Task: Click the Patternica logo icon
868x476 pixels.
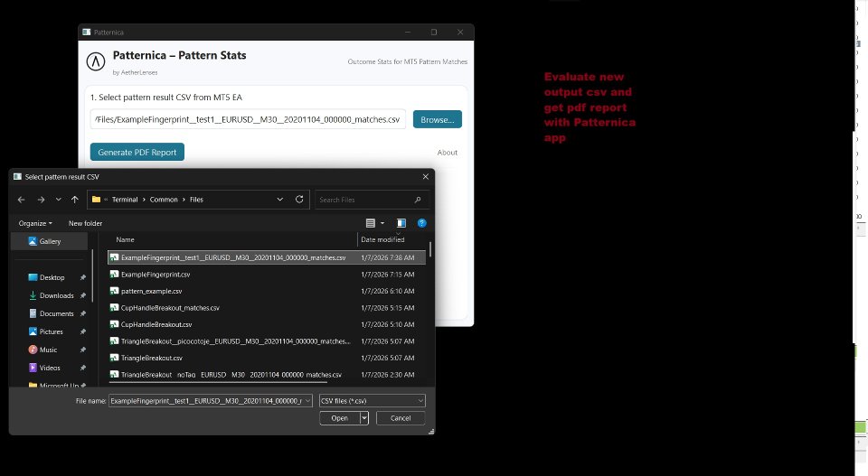Action: coord(96,61)
